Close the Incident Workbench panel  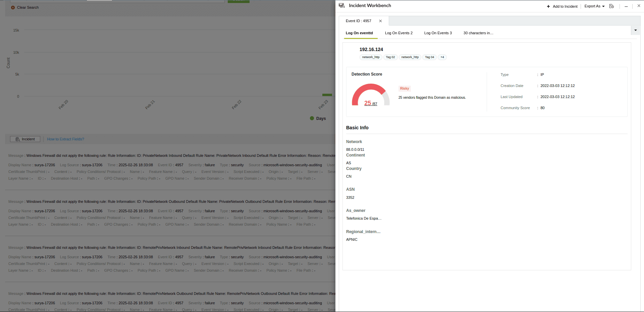(639, 6)
